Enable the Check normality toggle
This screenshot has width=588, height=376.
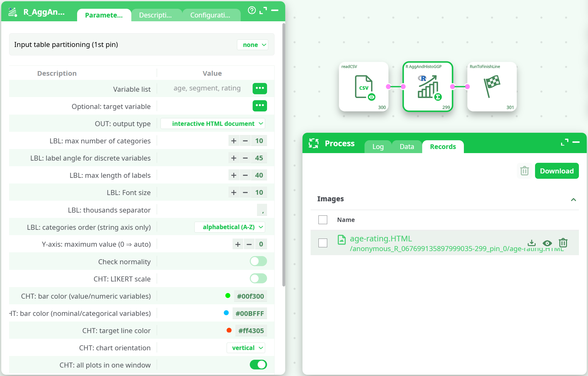pyautogui.click(x=258, y=261)
